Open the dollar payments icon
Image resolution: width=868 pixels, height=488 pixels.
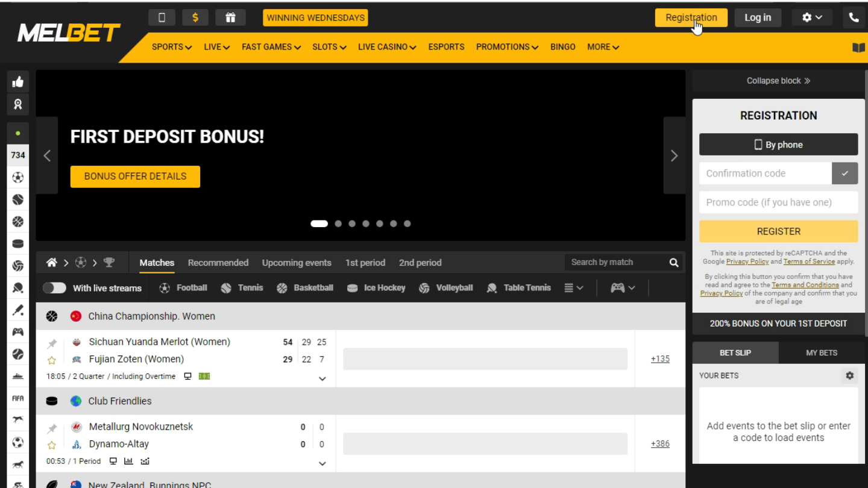(x=195, y=17)
